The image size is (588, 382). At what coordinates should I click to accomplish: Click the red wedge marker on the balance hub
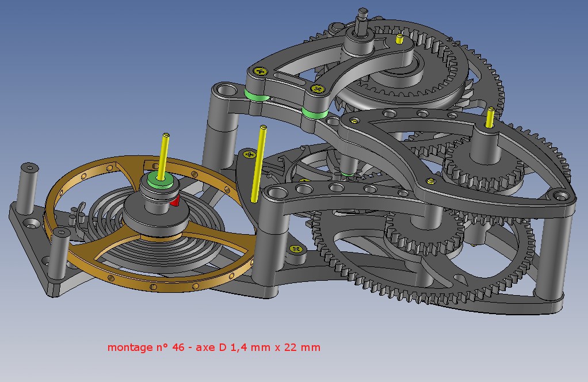coord(175,202)
